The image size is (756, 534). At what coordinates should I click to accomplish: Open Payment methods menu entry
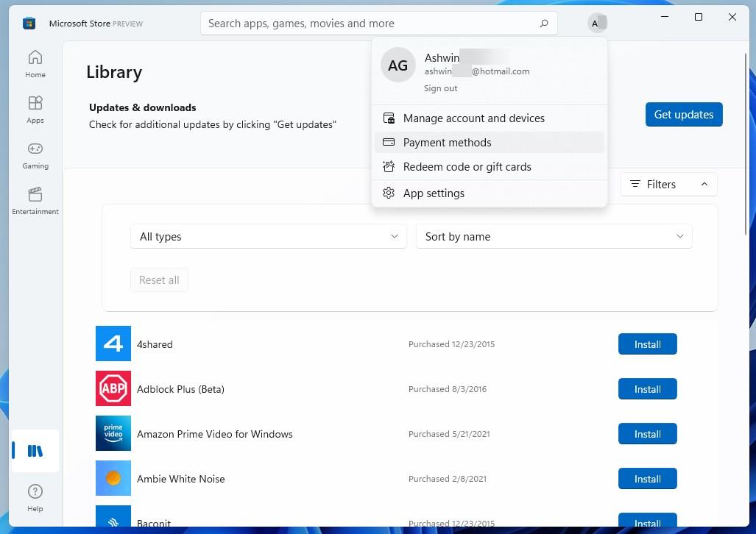[490, 142]
